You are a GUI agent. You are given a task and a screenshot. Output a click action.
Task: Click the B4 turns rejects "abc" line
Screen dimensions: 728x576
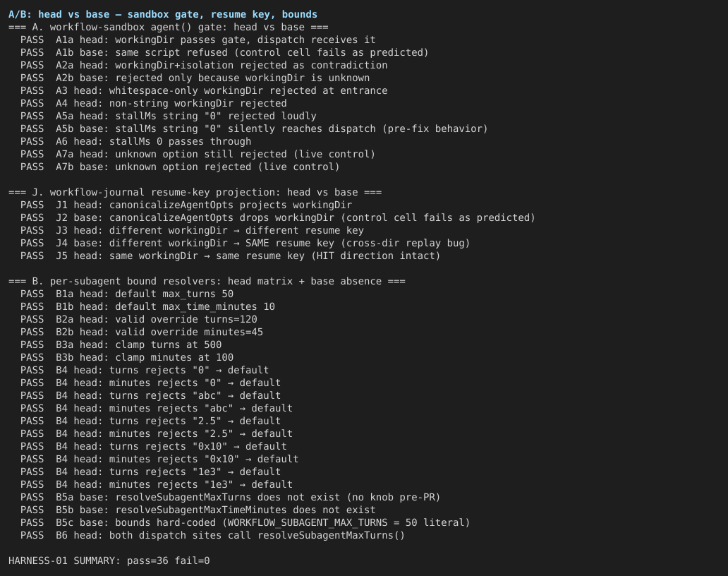tap(150, 396)
